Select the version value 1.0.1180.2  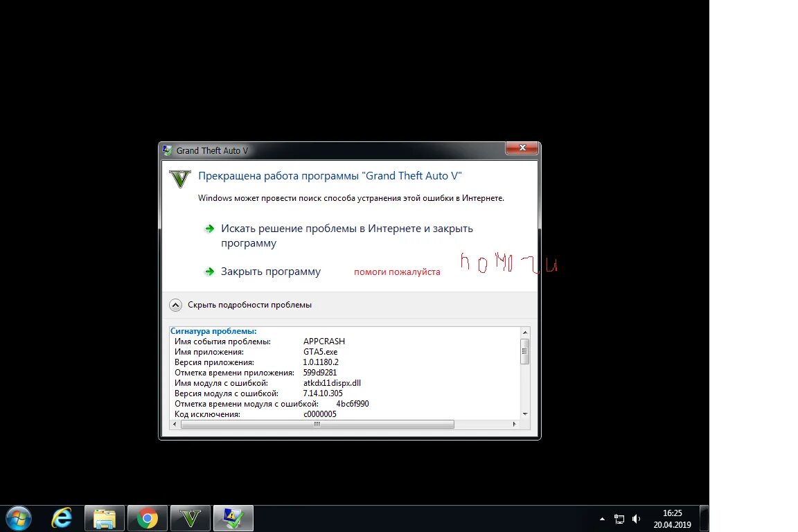(321, 362)
